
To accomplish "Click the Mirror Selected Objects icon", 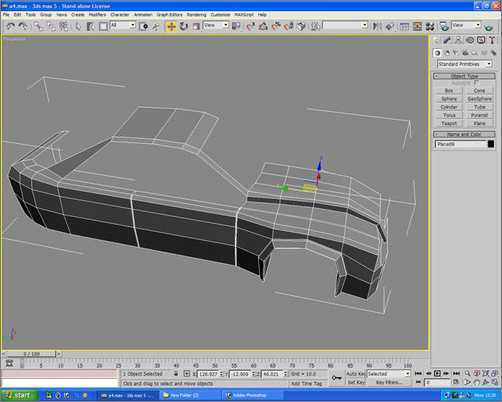I will pos(377,26).
